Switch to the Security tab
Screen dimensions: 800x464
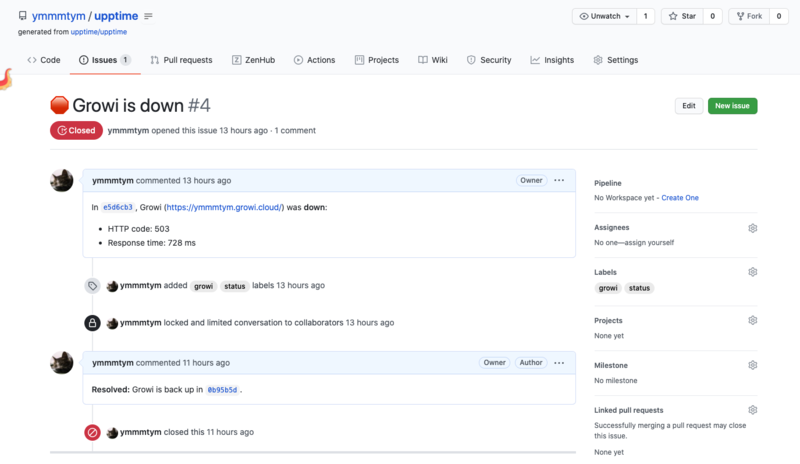pyautogui.click(x=489, y=60)
